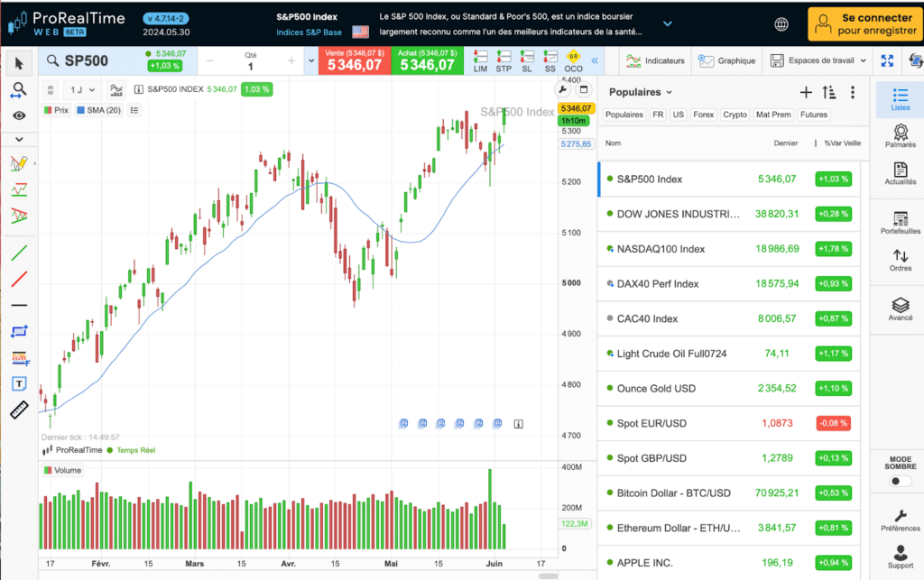
Task: Open the Actualités news panel
Action: pos(901,174)
